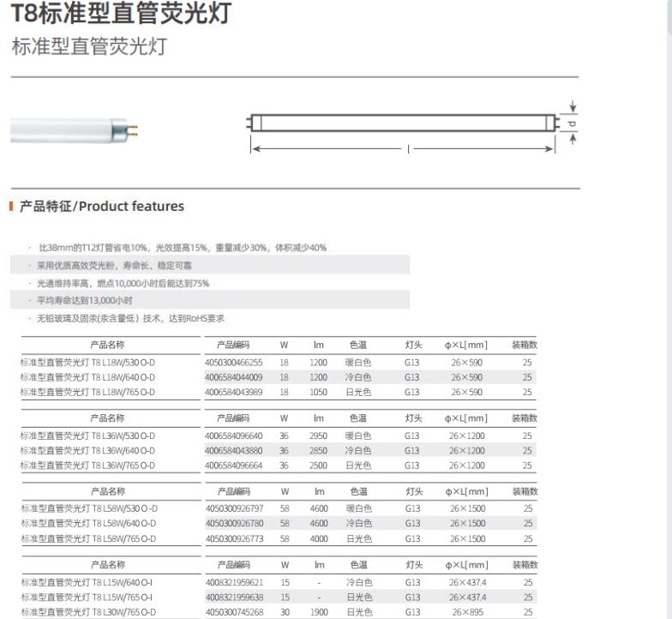Image resolution: width=672 pixels, height=619 pixels.
Task: Click the large T8标准型直管荧光灯 title
Action: (x=121, y=15)
